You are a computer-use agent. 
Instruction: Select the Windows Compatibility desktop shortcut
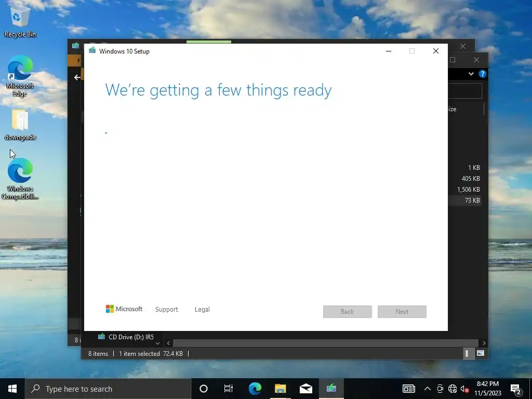click(20, 179)
